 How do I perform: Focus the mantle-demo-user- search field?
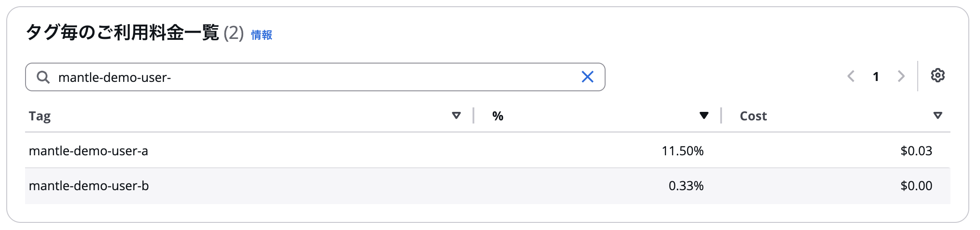click(315, 77)
